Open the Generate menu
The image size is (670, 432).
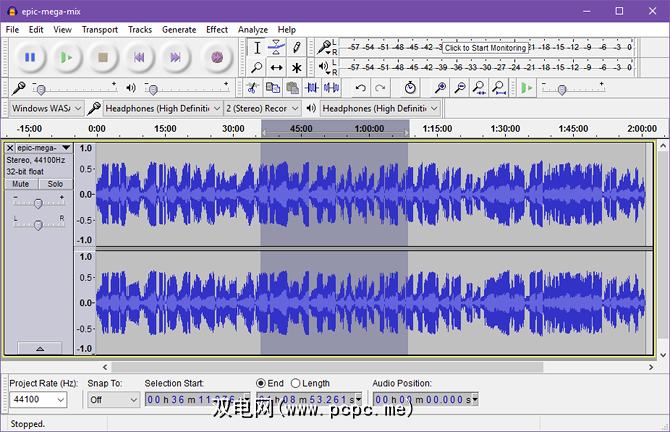click(179, 30)
